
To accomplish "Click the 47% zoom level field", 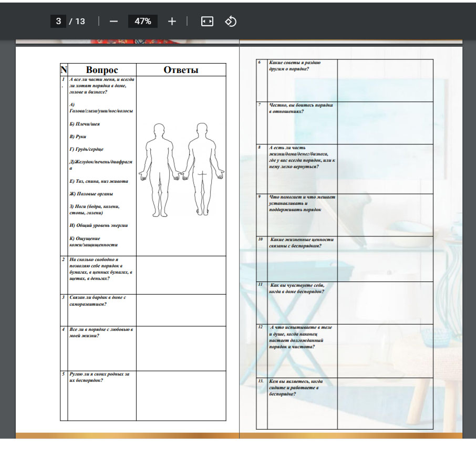I will click(143, 22).
